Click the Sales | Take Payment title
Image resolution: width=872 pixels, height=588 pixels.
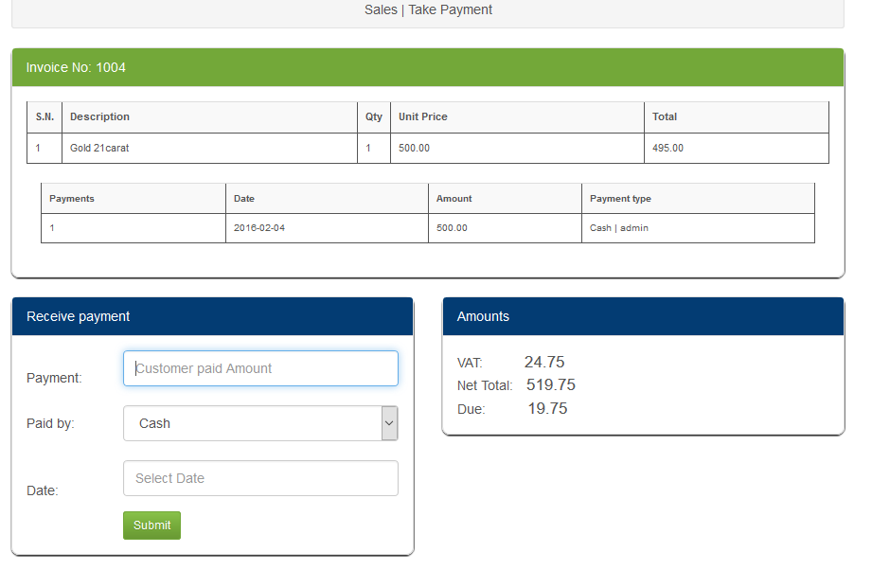pos(428,10)
